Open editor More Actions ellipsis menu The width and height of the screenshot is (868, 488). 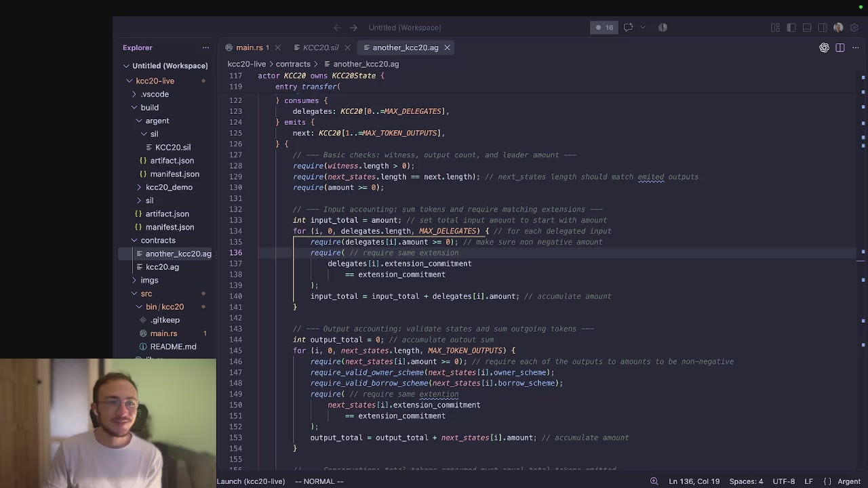click(x=856, y=47)
